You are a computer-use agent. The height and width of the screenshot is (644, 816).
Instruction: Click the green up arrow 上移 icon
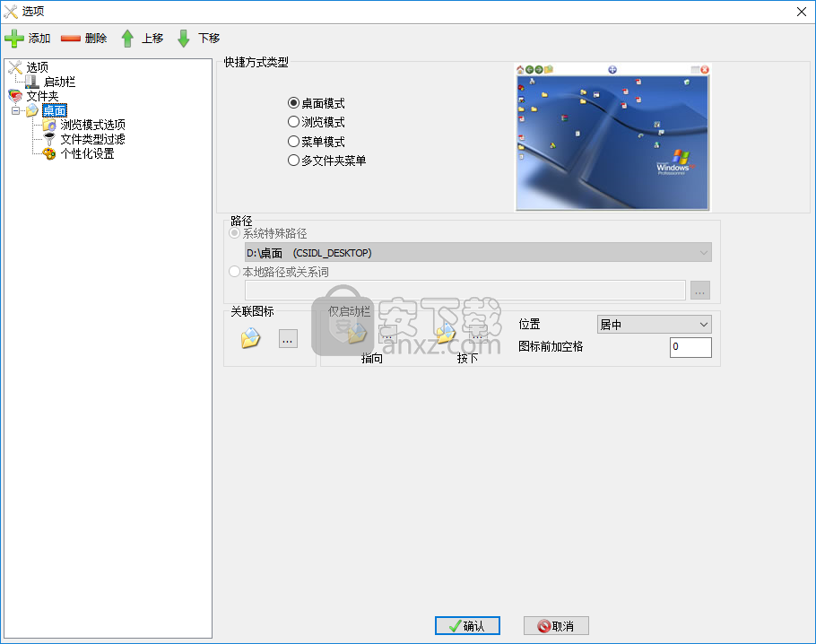[127, 38]
